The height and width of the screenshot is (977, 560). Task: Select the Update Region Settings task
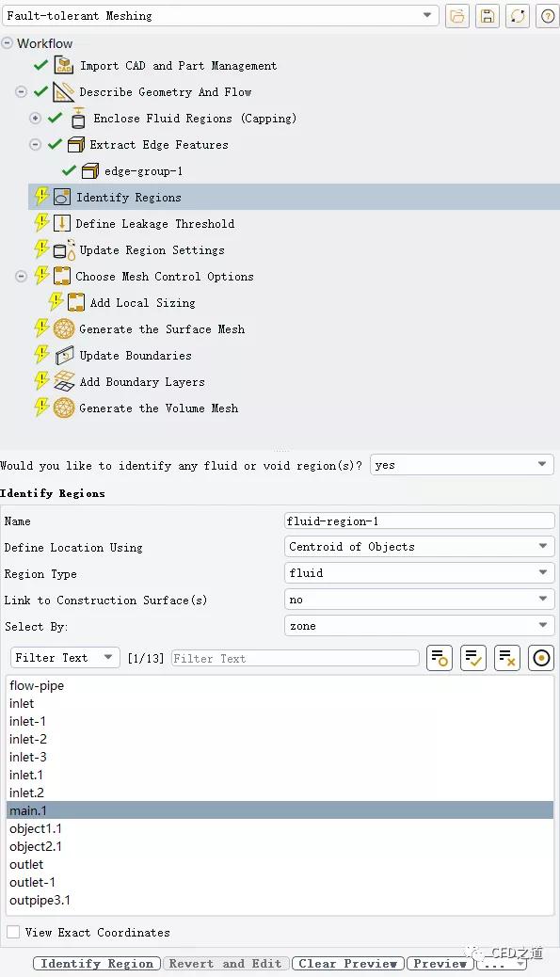[152, 249]
